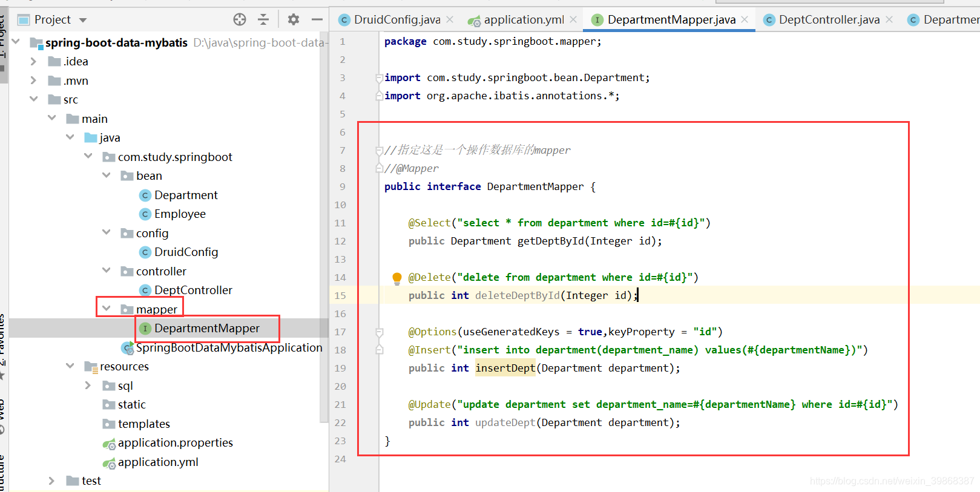Collapse the controller package
Viewport: 980px width, 492px height.
tap(107, 271)
